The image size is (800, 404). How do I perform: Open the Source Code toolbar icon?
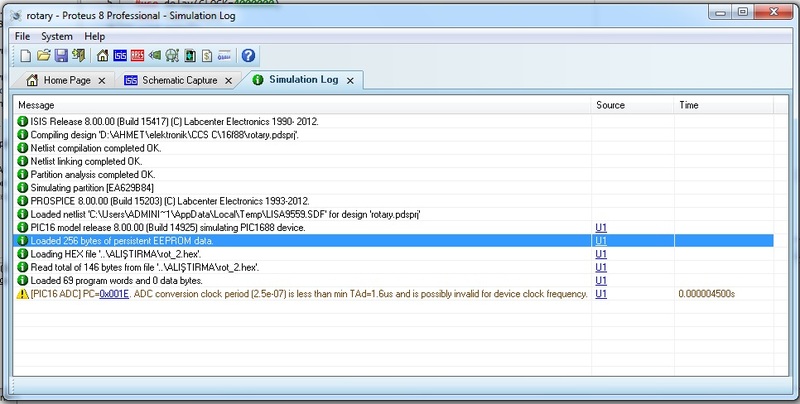(x=224, y=55)
